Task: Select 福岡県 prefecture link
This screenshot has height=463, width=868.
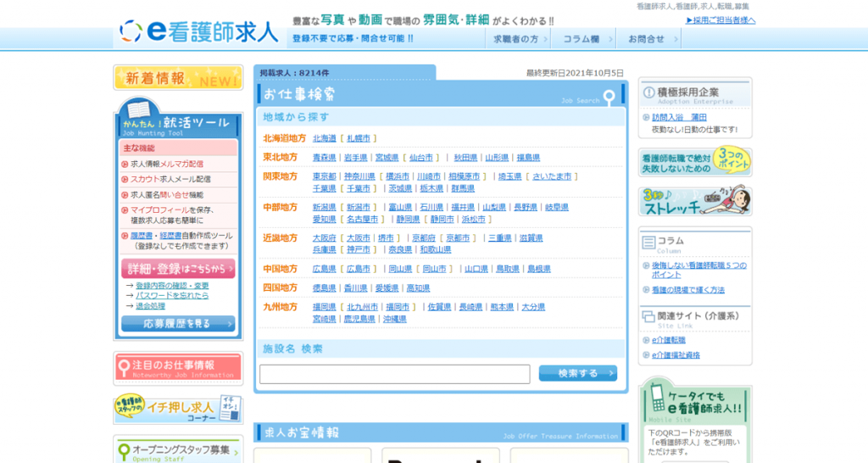Action: (x=325, y=307)
